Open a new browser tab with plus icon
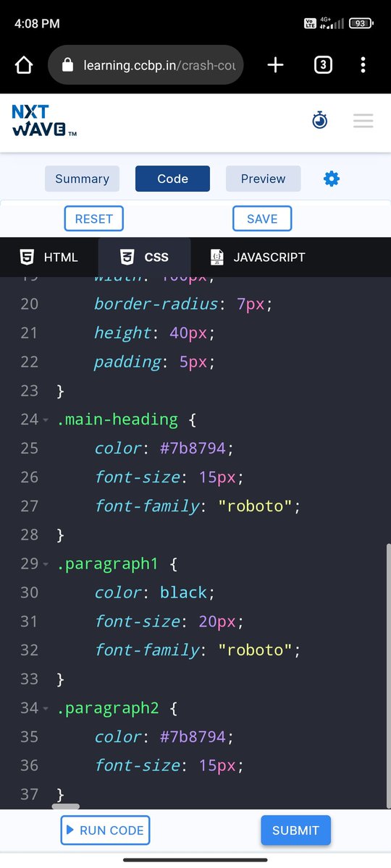This screenshot has height=868, width=391. (x=275, y=65)
